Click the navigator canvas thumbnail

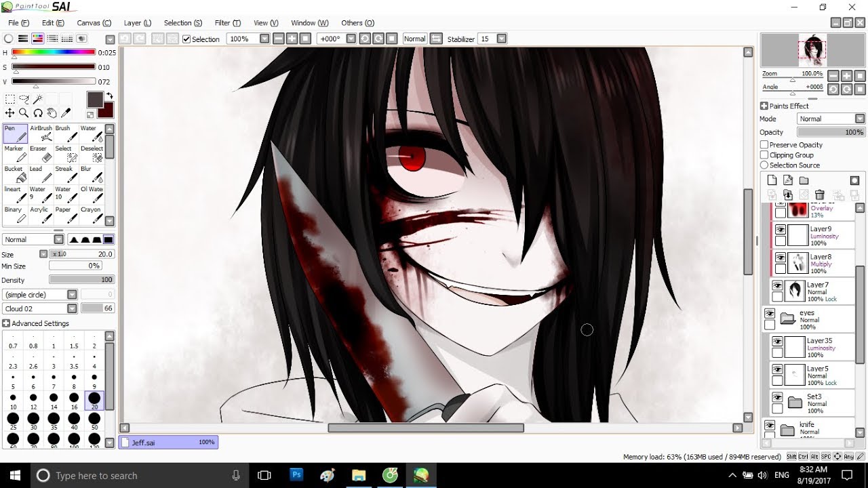click(x=812, y=49)
